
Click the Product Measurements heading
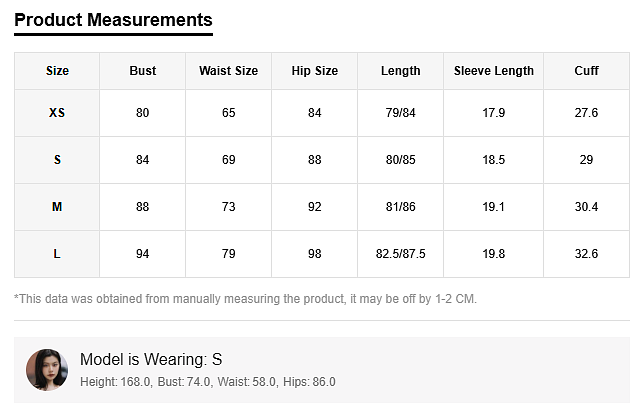point(113,20)
